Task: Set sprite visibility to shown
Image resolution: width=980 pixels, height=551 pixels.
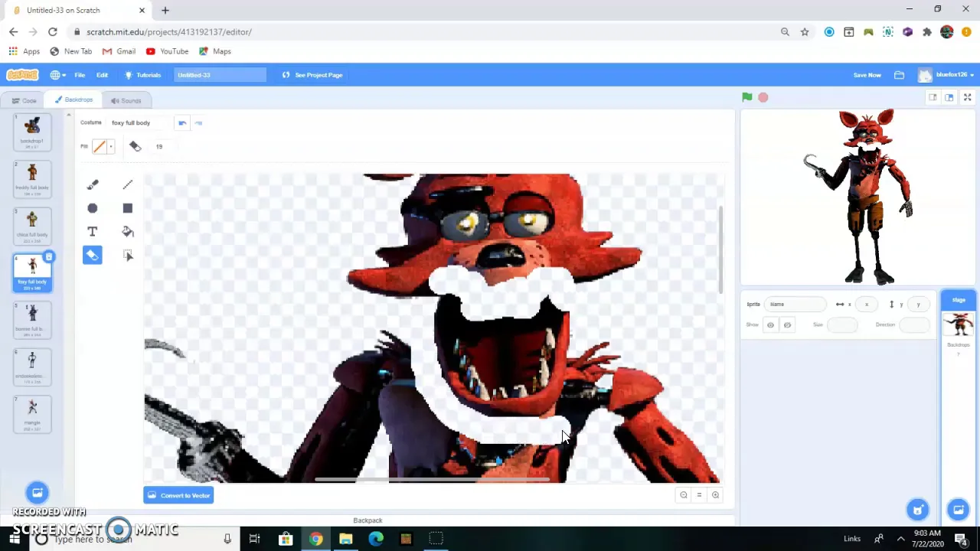Action: pos(770,325)
